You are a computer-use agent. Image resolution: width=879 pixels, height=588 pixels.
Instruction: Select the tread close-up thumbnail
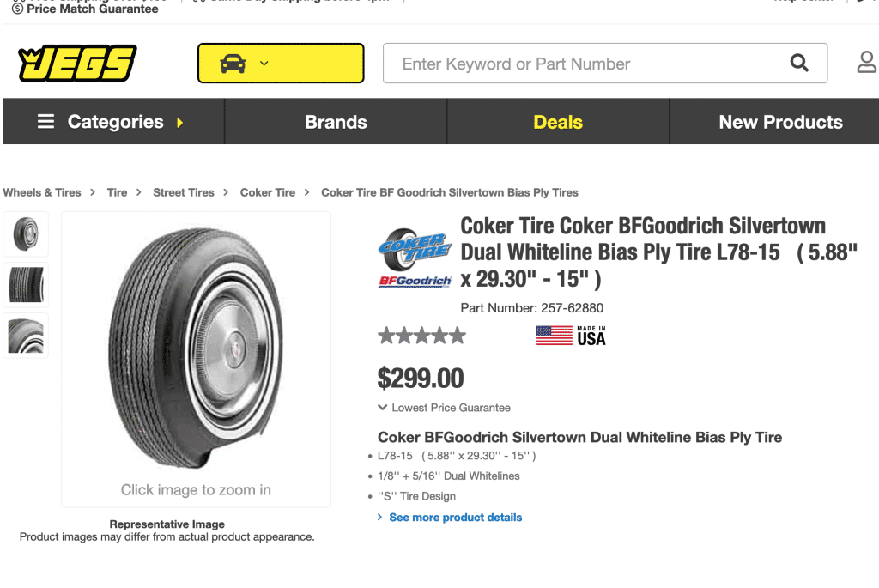pyautogui.click(x=26, y=284)
